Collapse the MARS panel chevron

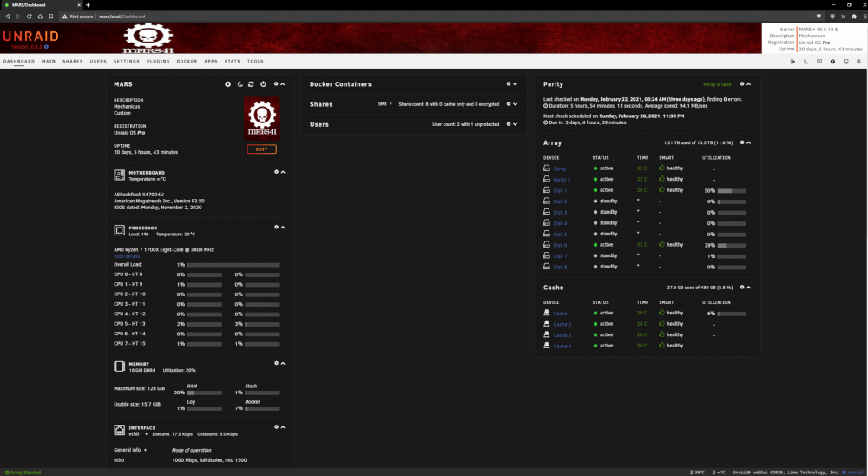tap(283, 84)
